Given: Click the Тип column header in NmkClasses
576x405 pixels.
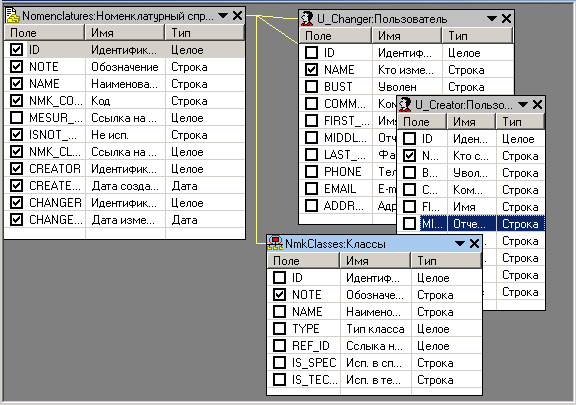Looking at the screenshot, I should 446,261.
